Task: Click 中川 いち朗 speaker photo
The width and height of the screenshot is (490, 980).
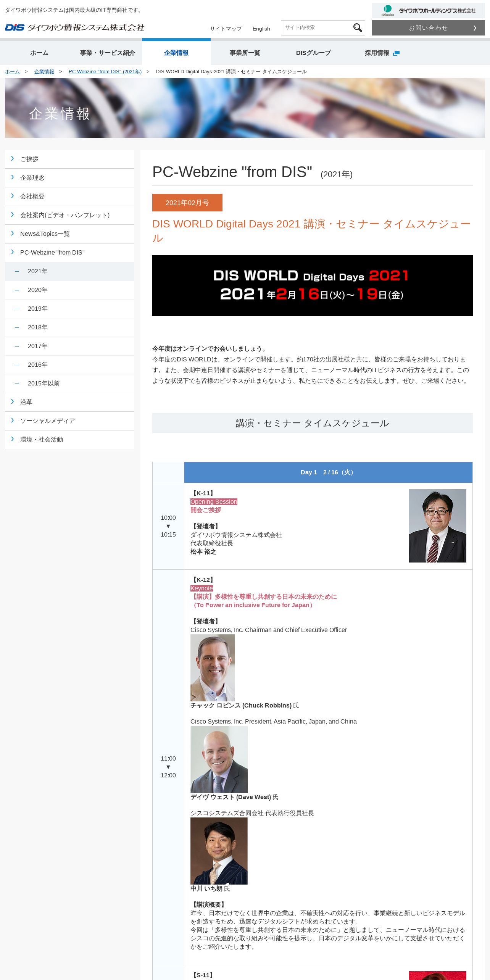Action: tap(219, 851)
